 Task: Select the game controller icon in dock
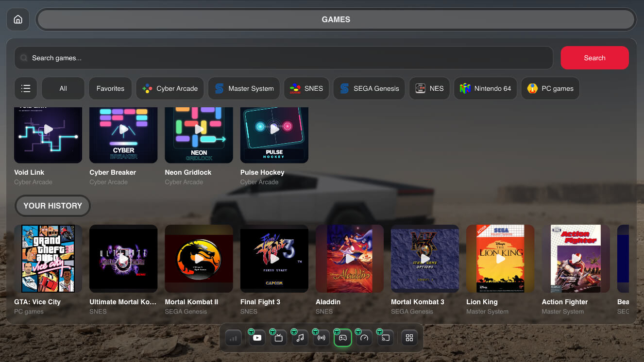pyautogui.click(x=343, y=338)
